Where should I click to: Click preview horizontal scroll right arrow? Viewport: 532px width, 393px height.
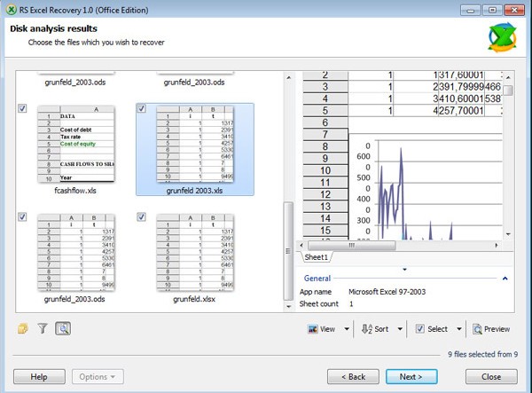click(x=497, y=245)
